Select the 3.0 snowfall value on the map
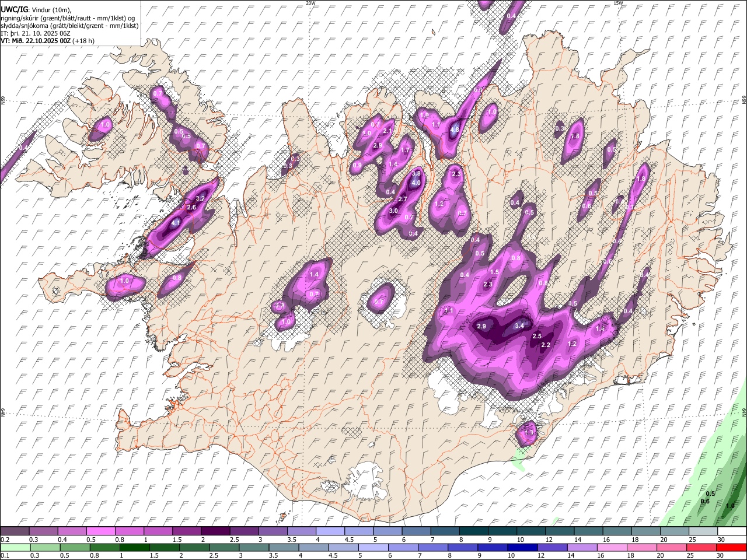 (393, 211)
